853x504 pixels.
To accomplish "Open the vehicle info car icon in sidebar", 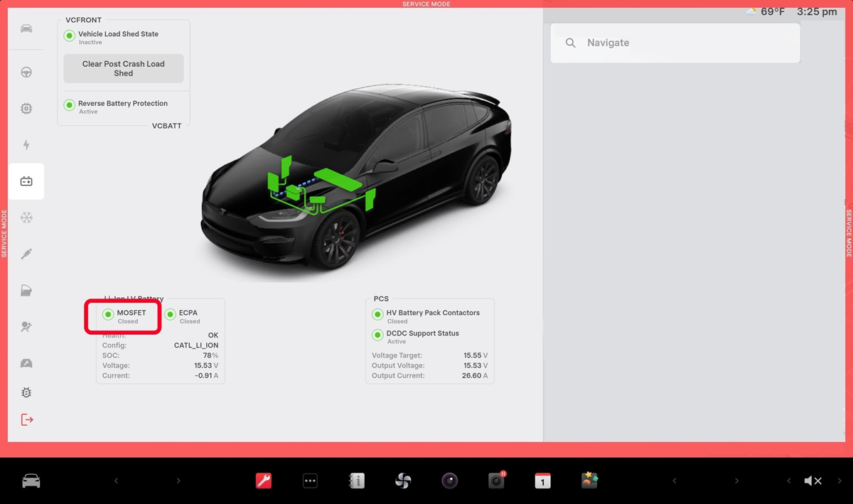I will tap(26, 28).
